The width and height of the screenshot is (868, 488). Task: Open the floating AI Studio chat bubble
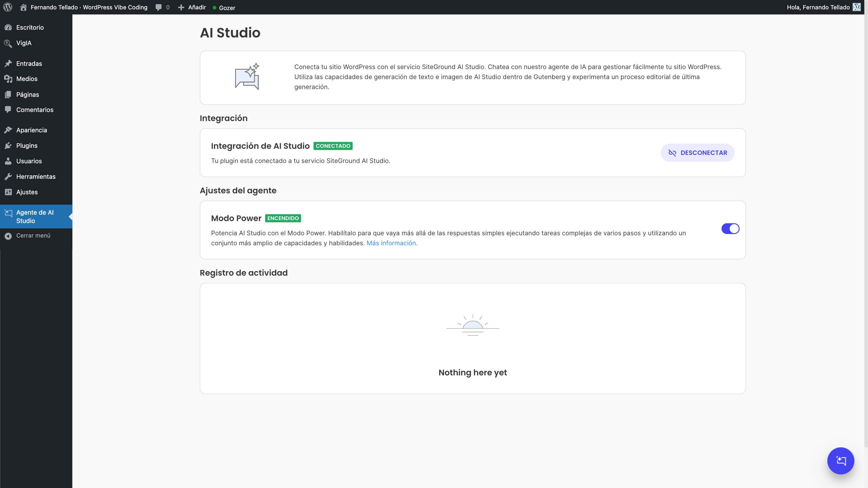[840, 460]
